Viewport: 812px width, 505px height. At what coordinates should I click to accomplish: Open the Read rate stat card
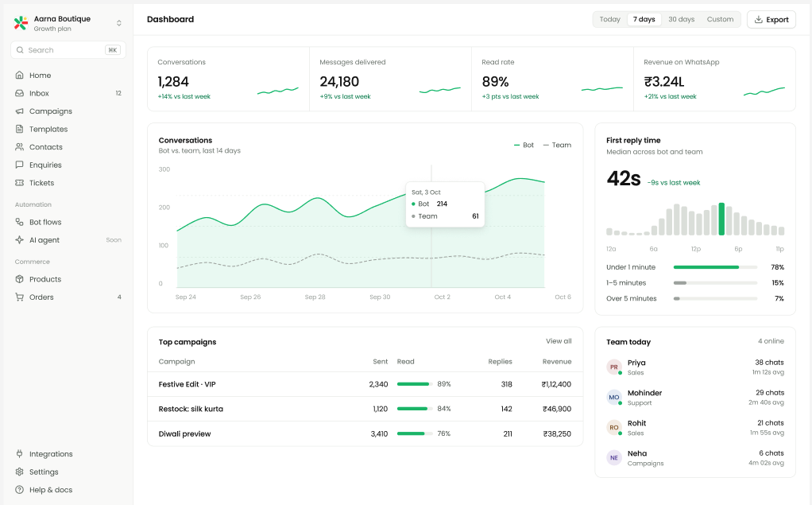(x=552, y=79)
